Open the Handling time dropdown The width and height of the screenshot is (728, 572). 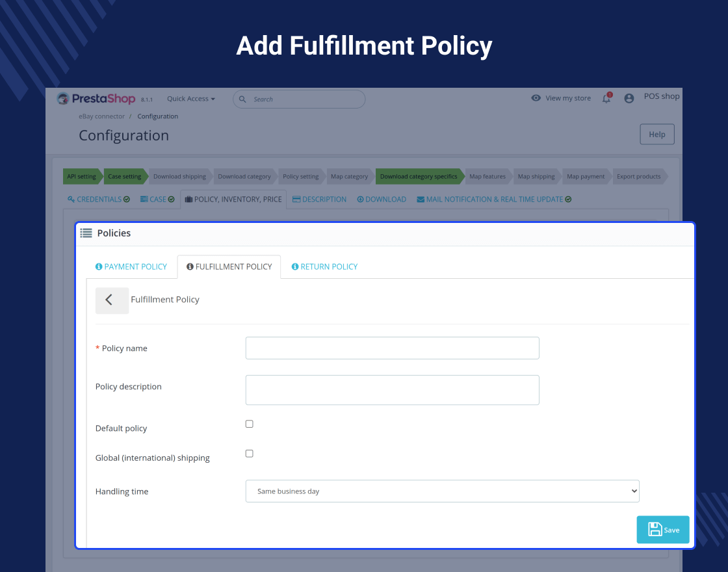click(442, 491)
